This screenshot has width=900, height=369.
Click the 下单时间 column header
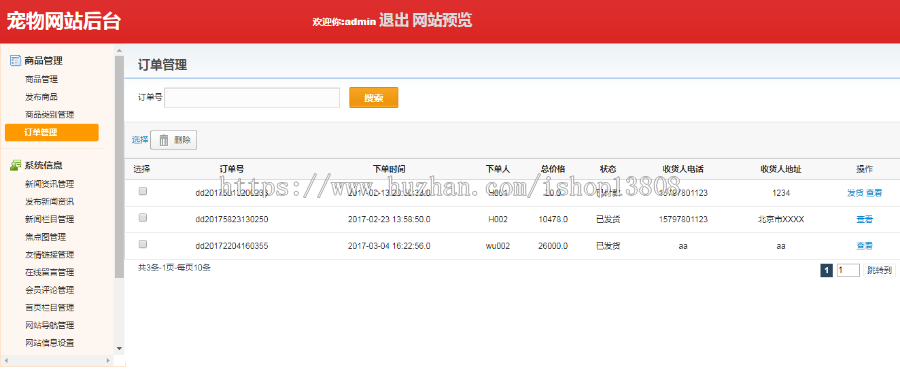tap(389, 169)
